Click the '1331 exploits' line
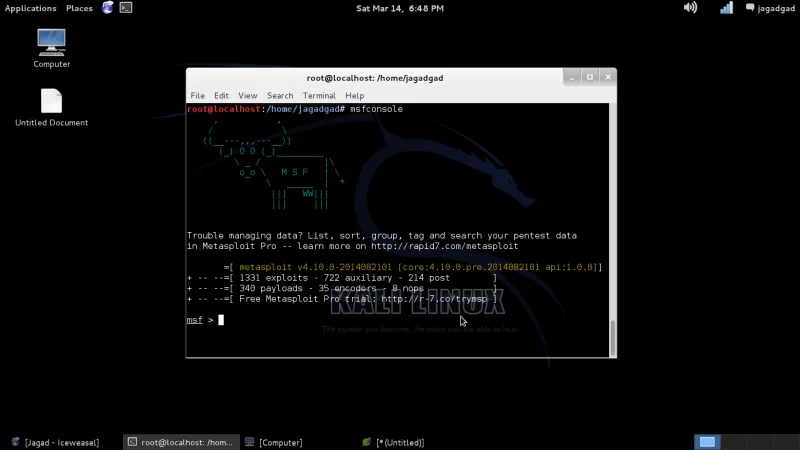Screen dimensions: 800x450 click(x=342, y=278)
